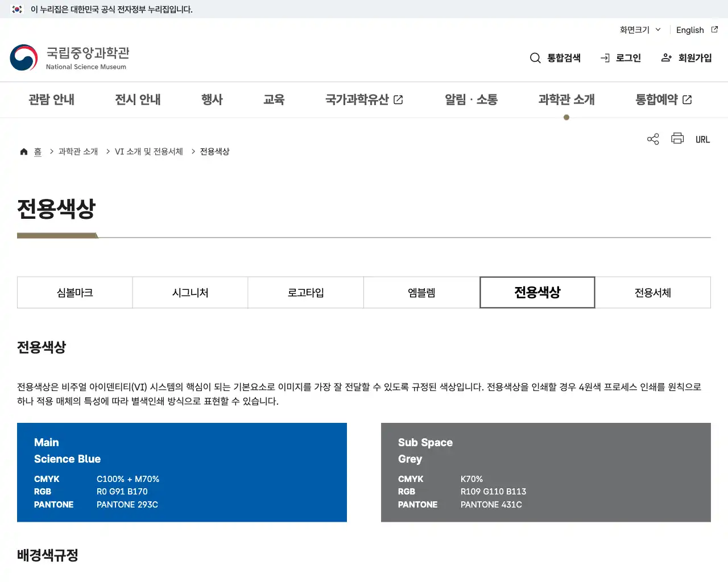The height and width of the screenshot is (582, 728).
Task: Switch to the 심볼마크 tab
Action: click(75, 292)
